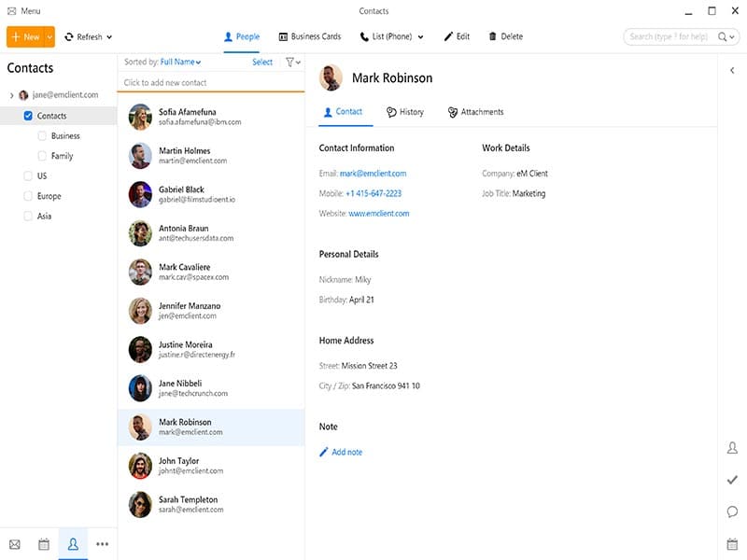Open the www.emclient.com website link

pos(379,214)
